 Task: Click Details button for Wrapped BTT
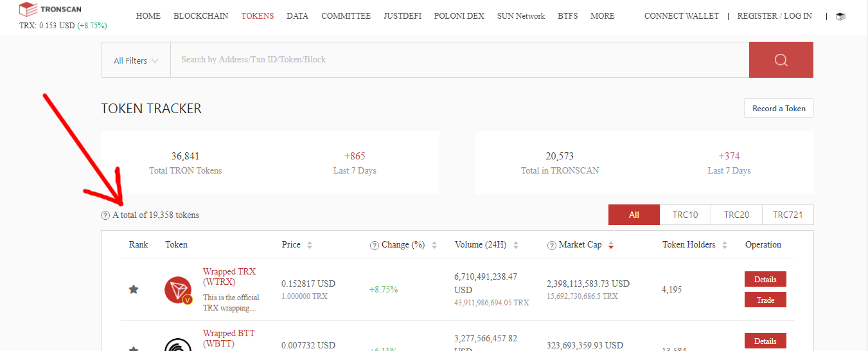[x=765, y=341]
